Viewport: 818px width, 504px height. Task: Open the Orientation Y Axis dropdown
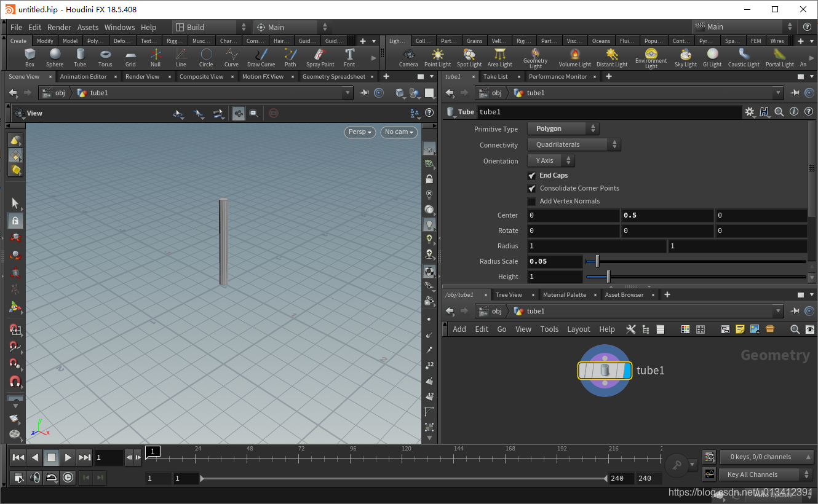[551, 160]
